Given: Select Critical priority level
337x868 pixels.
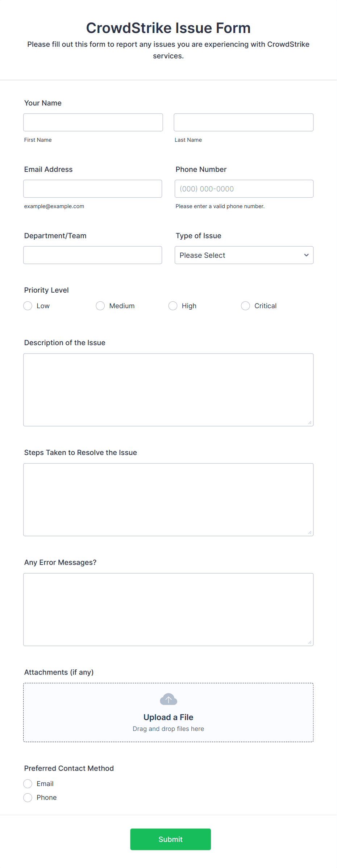Looking at the screenshot, I should click(245, 306).
